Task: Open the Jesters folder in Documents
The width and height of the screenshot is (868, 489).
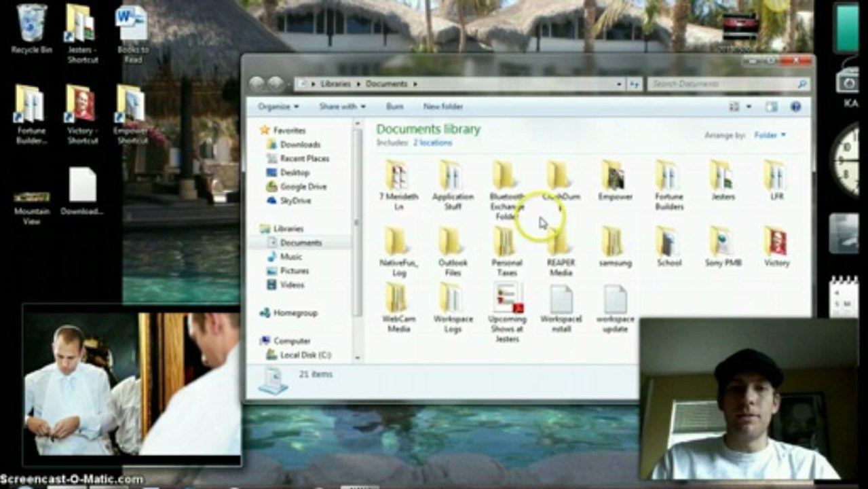Action: pyautogui.click(x=723, y=181)
